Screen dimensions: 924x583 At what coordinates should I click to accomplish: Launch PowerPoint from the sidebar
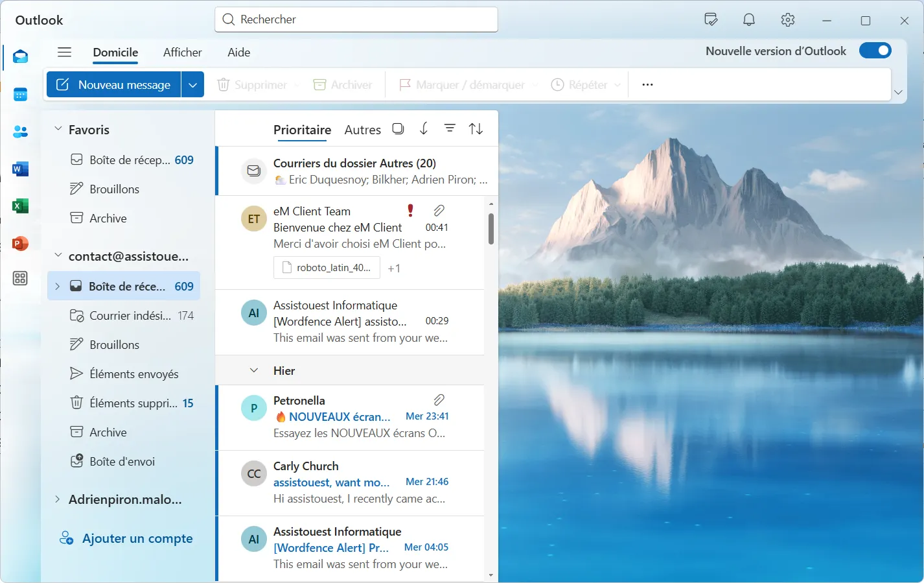point(21,243)
